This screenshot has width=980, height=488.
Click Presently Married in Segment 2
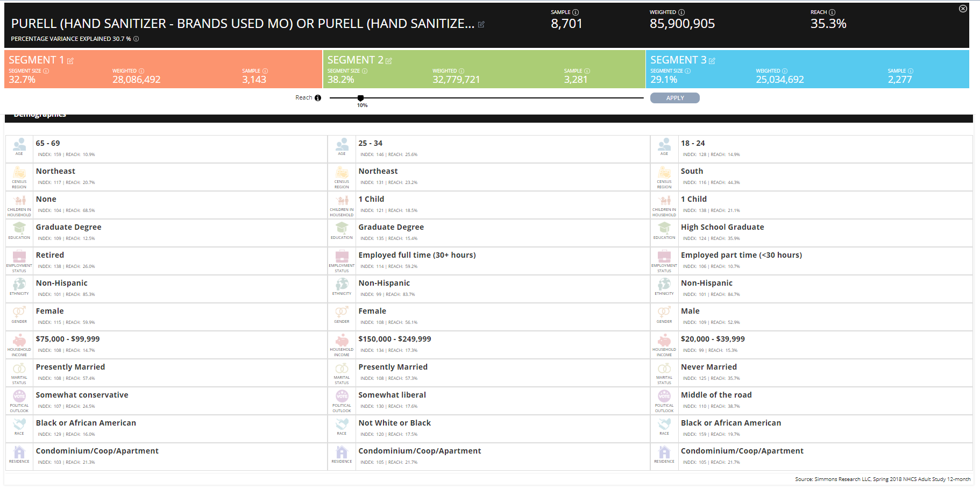click(x=393, y=367)
